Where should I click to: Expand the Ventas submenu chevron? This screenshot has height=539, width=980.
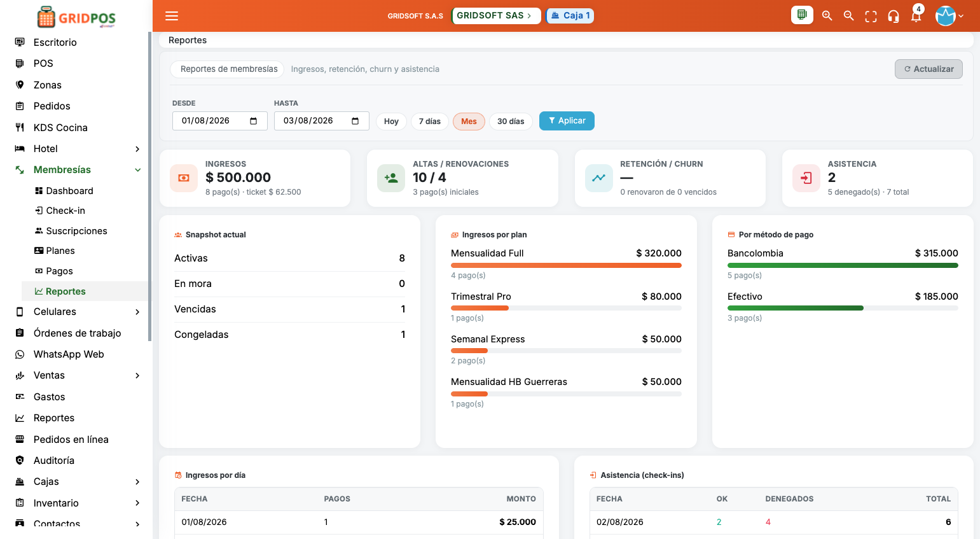click(137, 375)
